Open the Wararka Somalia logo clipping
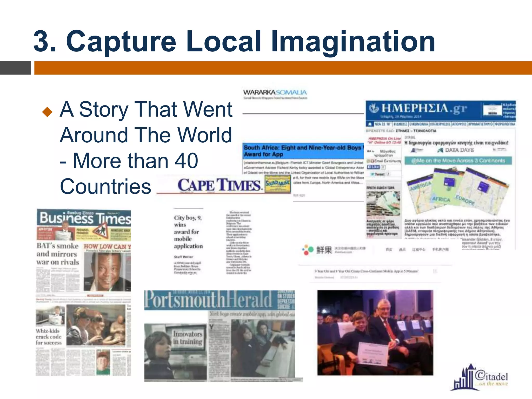Screen dimensions: 532x399 [x=275, y=94]
